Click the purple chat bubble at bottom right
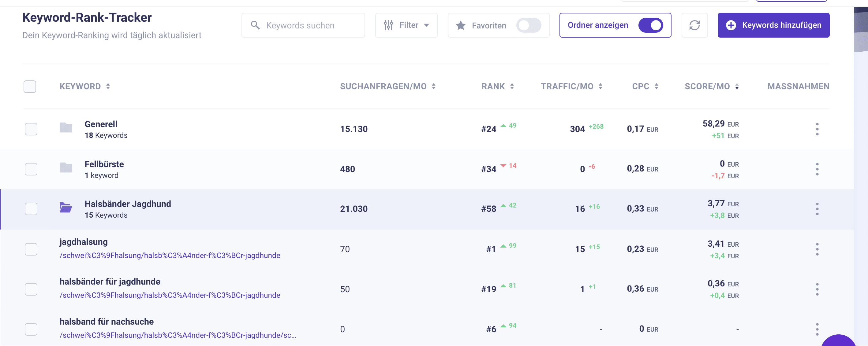 pos(839,340)
